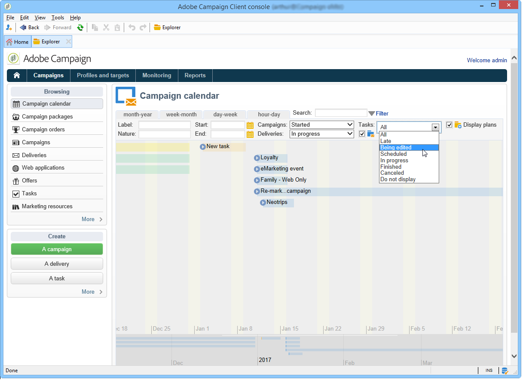Click the delivery display icon next to checkbox

pyautogui.click(x=371, y=134)
